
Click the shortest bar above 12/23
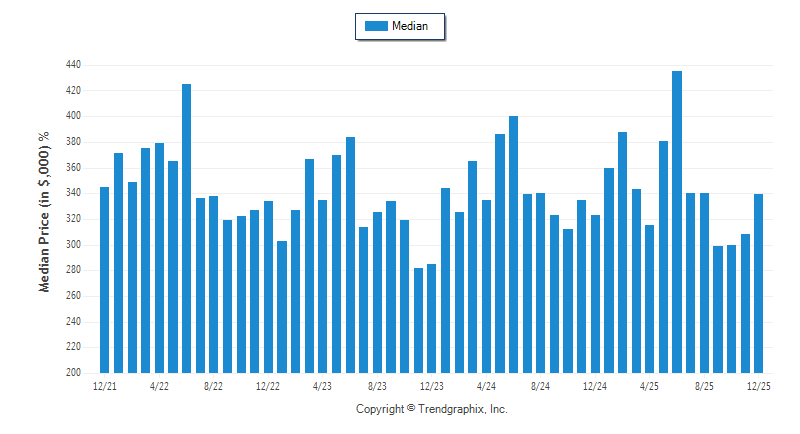[418, 320]
